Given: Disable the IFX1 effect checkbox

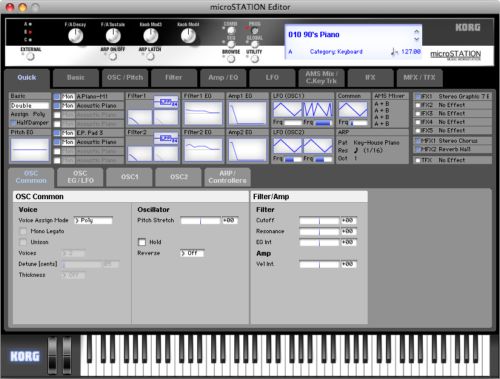Looking at the screenshot, I should 418,96.
